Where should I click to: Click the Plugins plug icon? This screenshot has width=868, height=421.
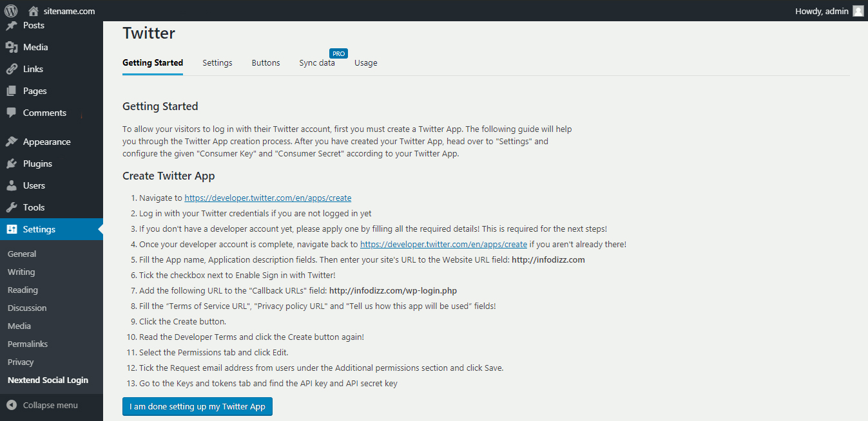pyautogui.click(x=11, y=164)
